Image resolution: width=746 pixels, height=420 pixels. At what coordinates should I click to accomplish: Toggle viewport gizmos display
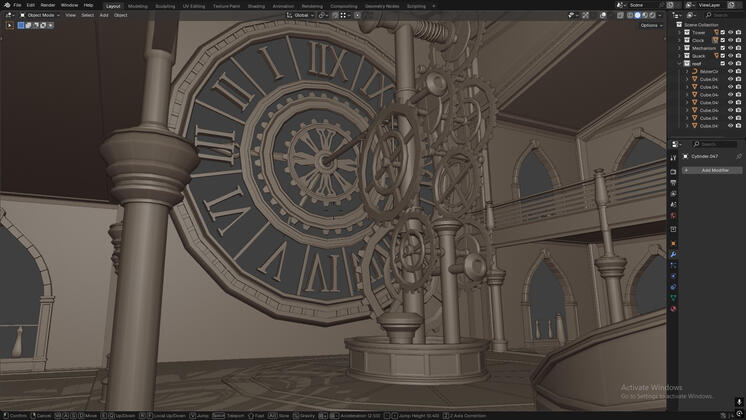[x=586, y=15]
